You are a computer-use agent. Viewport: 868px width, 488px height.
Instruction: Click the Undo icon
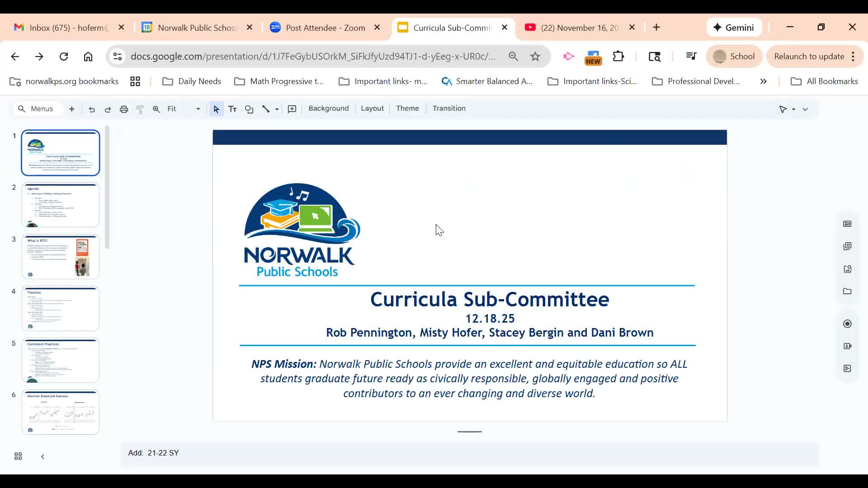[92, 109]
